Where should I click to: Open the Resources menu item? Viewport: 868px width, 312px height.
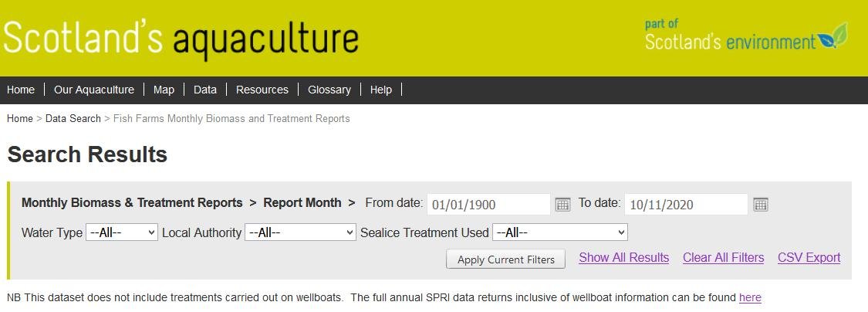[x=262, y=90]
